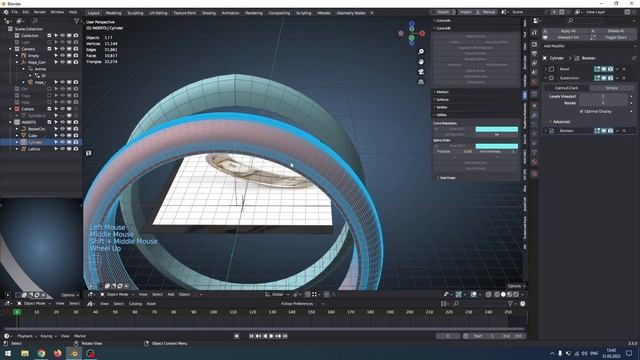640x360 pixels.
Task: Hide the Cube object eye icon
Action: pyautogui.click(x=62, y=136)
